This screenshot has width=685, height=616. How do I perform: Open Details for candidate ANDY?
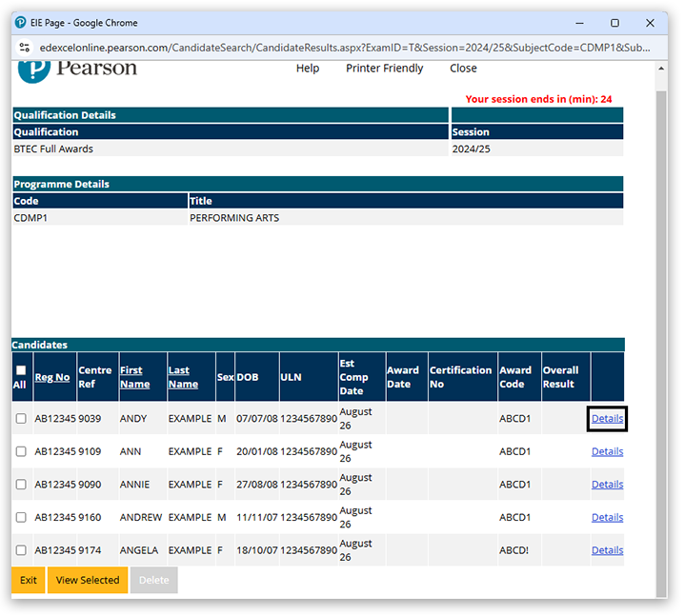tap(607, 419)
